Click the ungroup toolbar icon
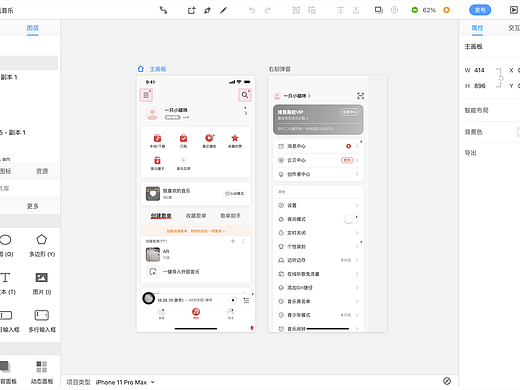The width and height of the screenshot is (520, 390). (x=312, y=10)
